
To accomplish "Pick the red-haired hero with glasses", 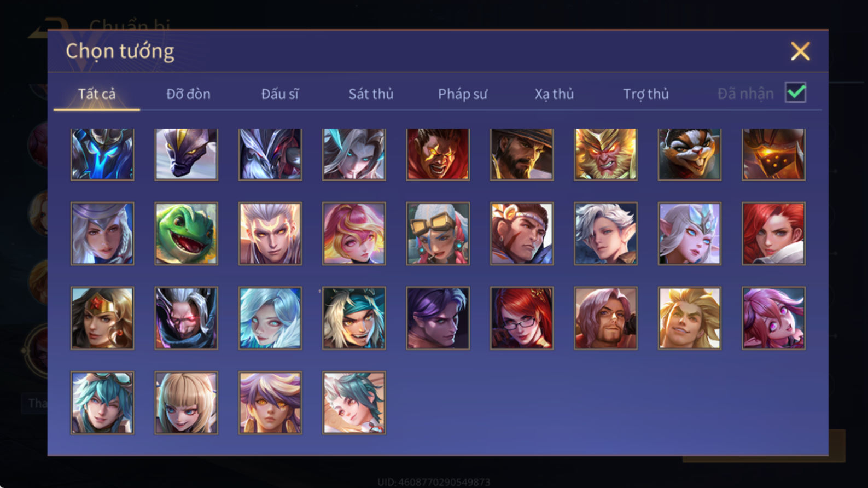I will 522,318.
